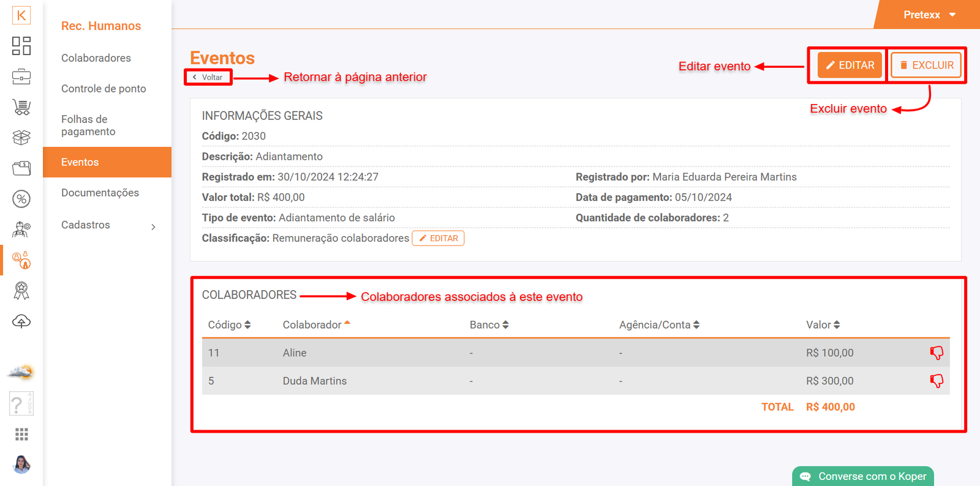Screen dimensions: 980x486
Task: Click the award ribbon icon in sidebar
Action: (x=21, y=291)
